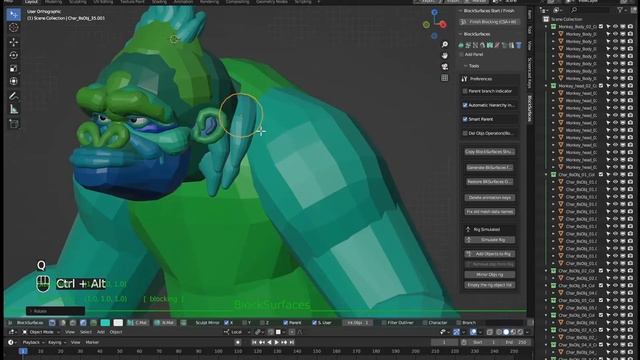Switch viewport shading to rendered mode
The width and height of the screenshot is (640, 360).
(x=520, y=332)
